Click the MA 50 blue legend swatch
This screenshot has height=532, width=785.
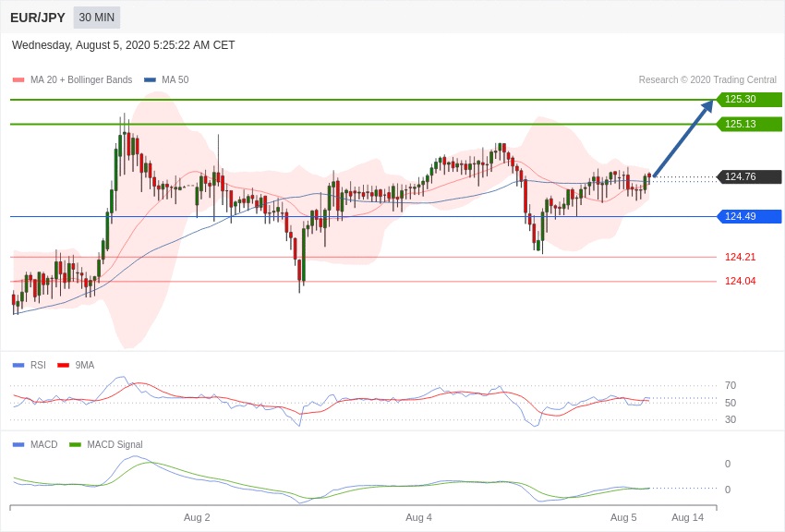[150, 80]
